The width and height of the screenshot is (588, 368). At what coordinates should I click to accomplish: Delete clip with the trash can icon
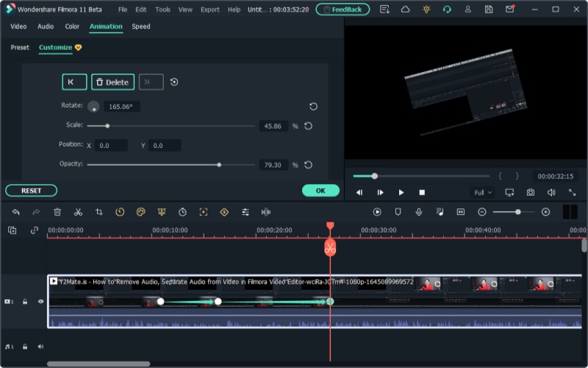click(57, 212)
